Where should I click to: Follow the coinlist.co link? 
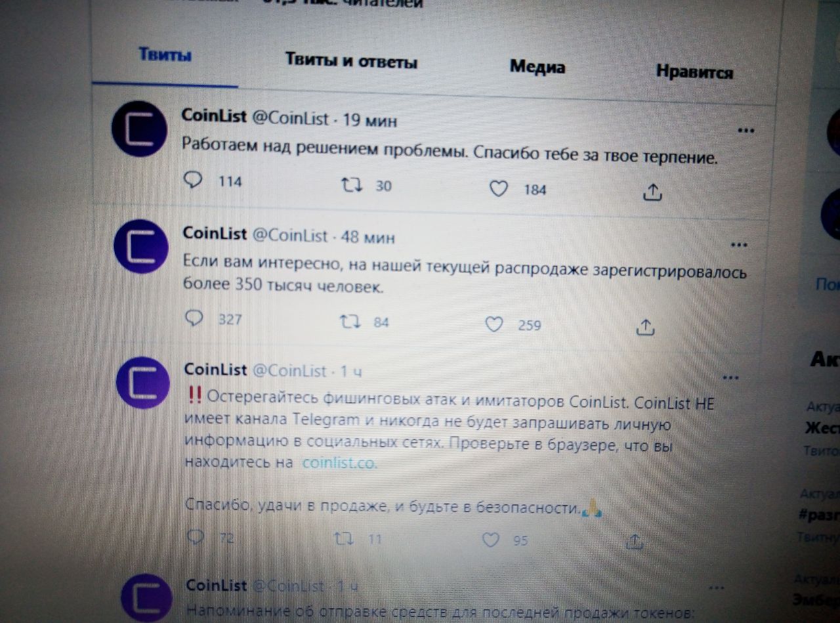coord(340,462)
